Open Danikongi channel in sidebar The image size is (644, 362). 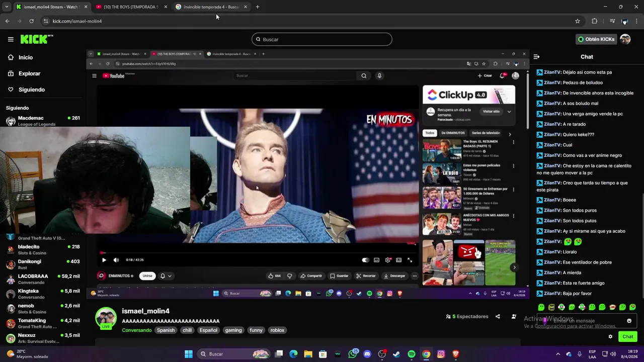(x=43, y=264)
